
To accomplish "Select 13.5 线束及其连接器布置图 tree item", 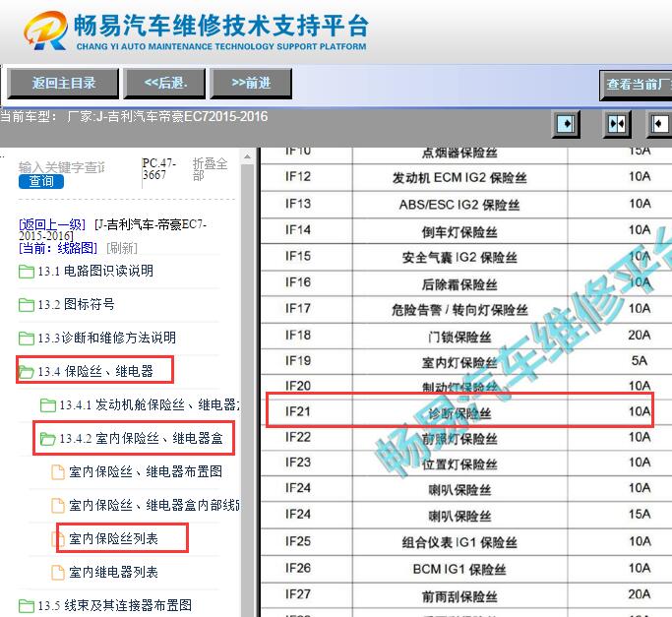I will tap(115, 606).
